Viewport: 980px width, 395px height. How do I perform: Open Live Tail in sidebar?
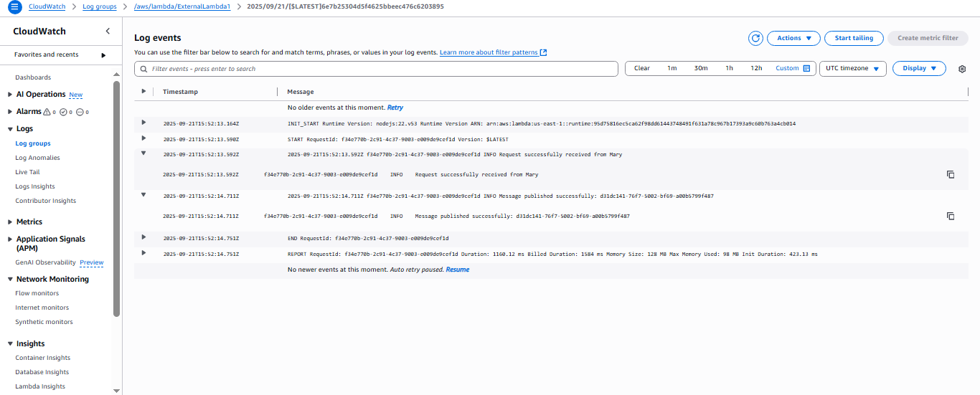click(x=28, y=172)
